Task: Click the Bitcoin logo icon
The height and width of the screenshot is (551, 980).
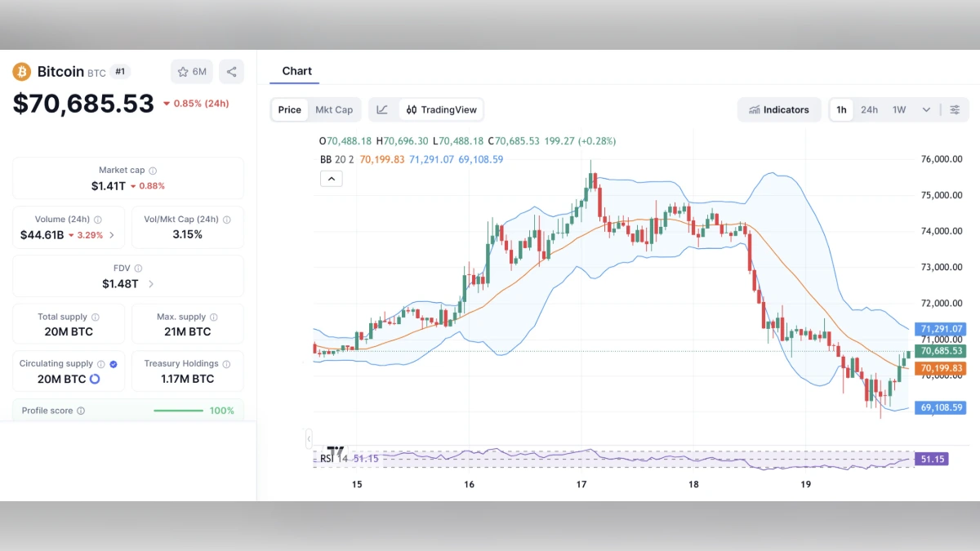Action: (22, 72)
